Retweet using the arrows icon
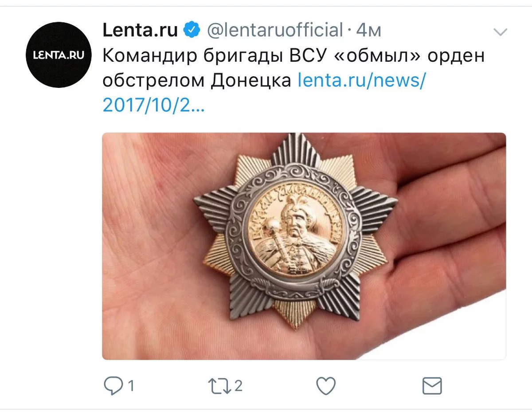The width and height of the screenshot is (532, 412). pos(221,386)
